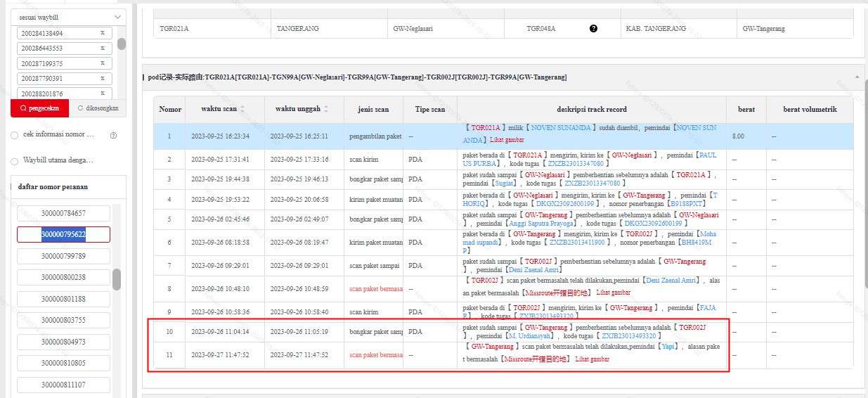Click flight number B9188PXT in row 4
The image size is (868, 398).
pyautogui.click(x=688, y=204)
